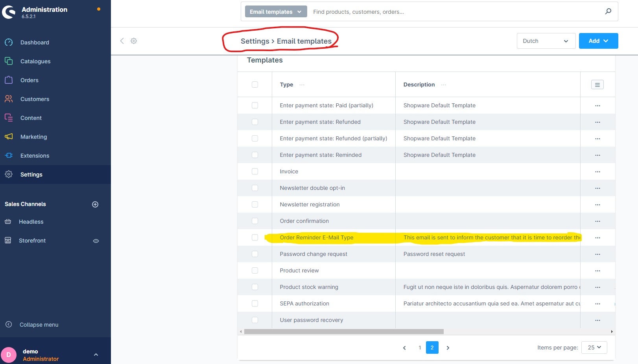Click the Orders bag icon

click(9, 80)
